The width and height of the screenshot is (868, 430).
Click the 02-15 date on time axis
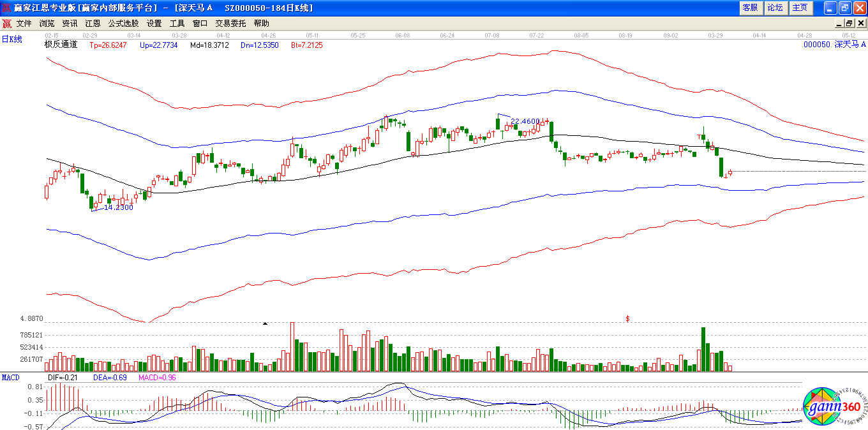[x=52, y=35]
